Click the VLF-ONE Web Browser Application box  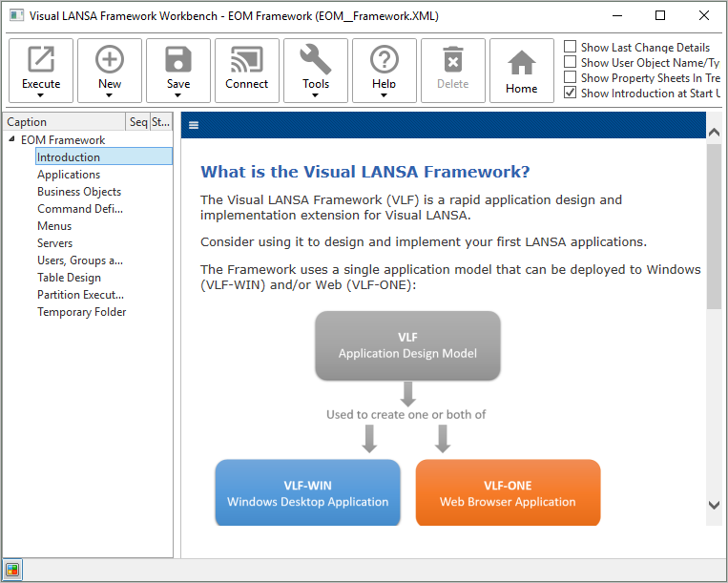click(508, 492)
